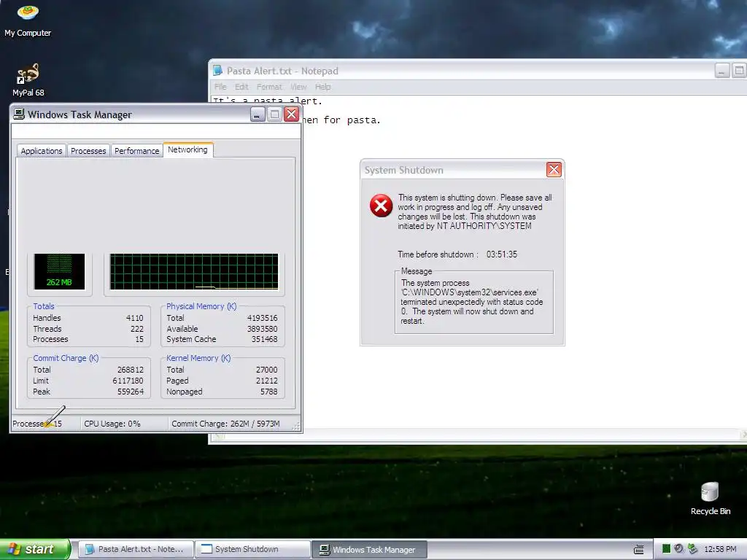This screenshot has width=747, height=560.
Task: Click the green CPU usage tray icon
Action: (x=666, y=549)
